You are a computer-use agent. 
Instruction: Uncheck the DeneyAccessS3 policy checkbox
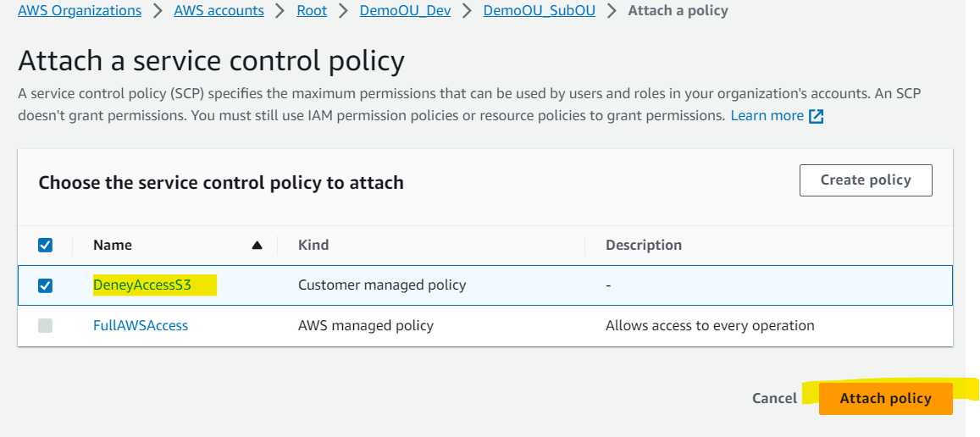pyautogui.click(x=45, y=285)
